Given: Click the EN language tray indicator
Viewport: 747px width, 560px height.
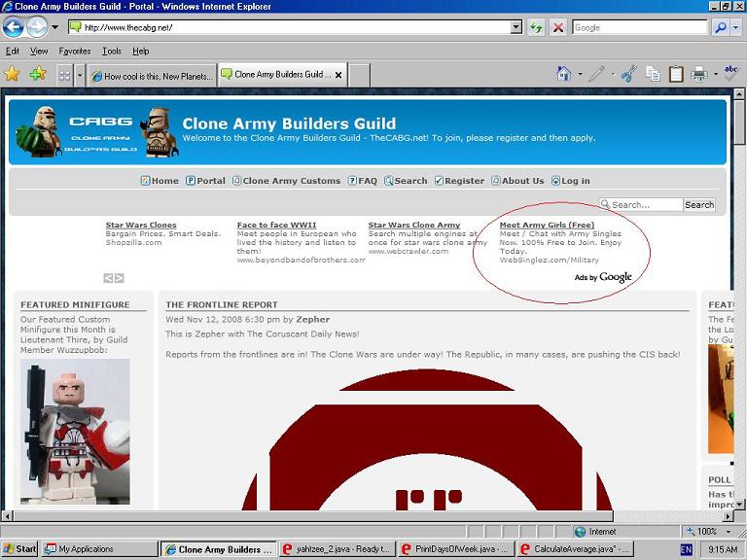Looking at the screenshot, I should point(686,549).
